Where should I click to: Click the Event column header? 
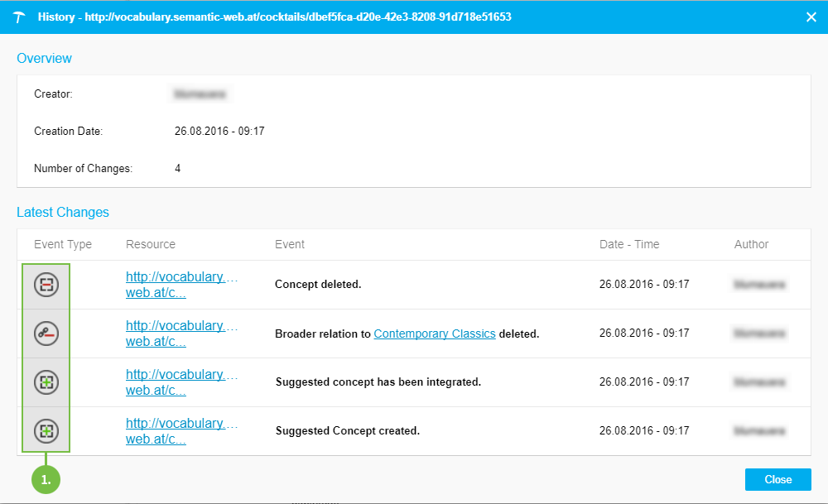(290, 244)
